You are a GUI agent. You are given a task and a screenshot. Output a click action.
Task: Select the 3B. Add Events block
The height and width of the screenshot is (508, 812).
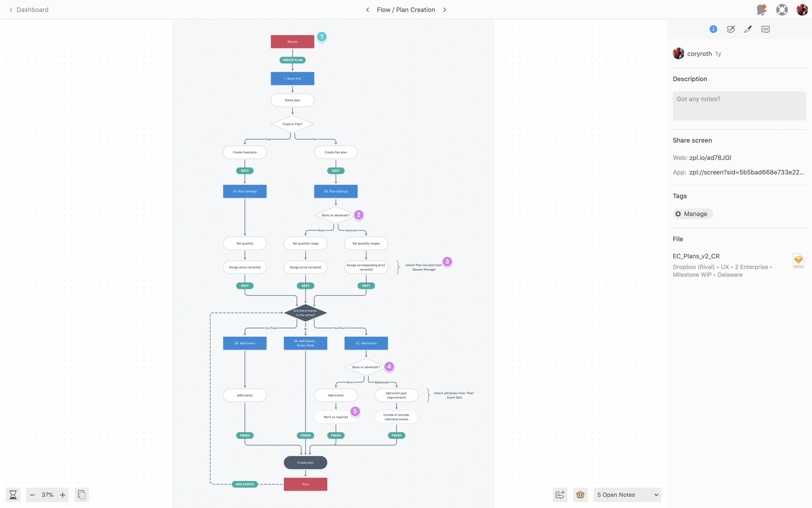[245, 343]
